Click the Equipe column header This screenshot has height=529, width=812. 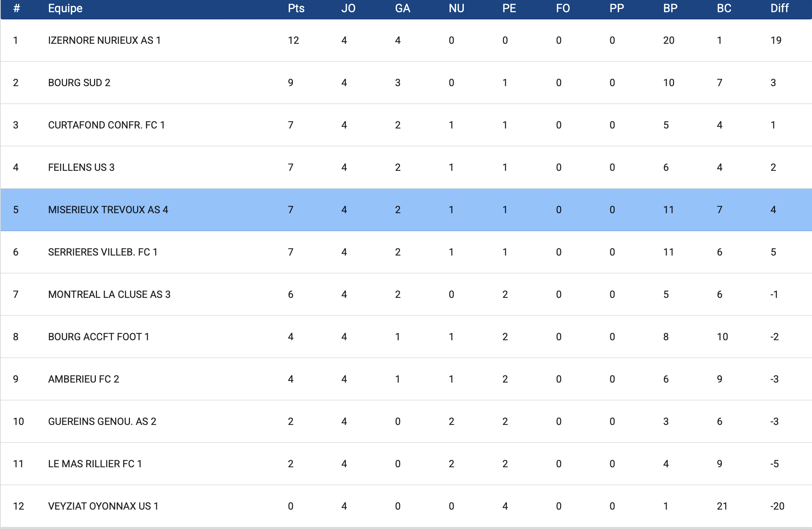[x=65, y=8]
